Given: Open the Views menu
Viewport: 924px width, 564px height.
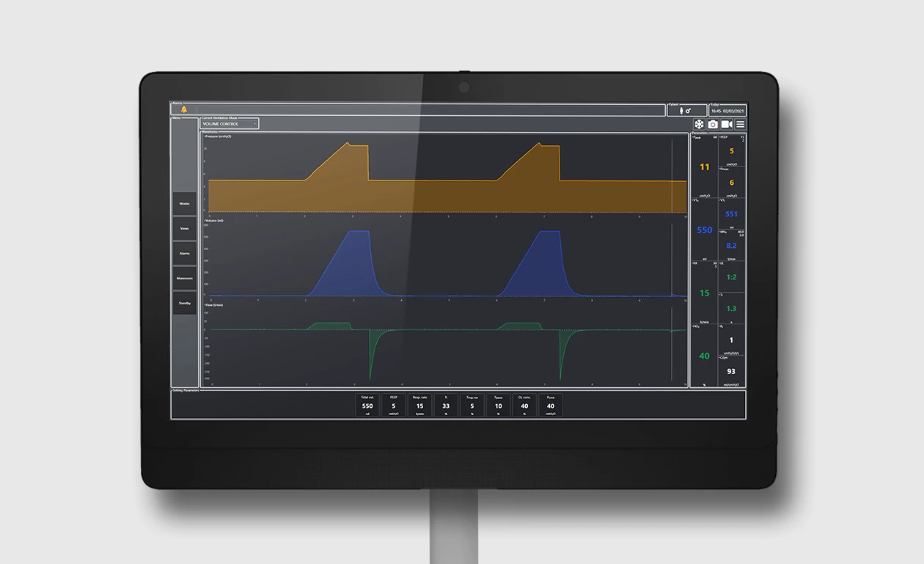Looking at the screenshot, I should pos(185,229).
